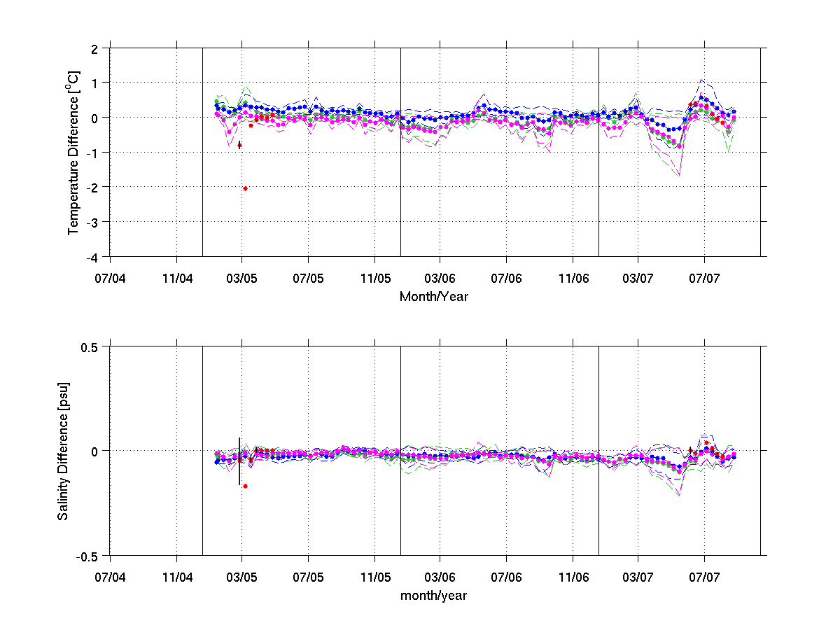Pick the "07/05" date tick of the salinity plot

[x=308, y=577]
